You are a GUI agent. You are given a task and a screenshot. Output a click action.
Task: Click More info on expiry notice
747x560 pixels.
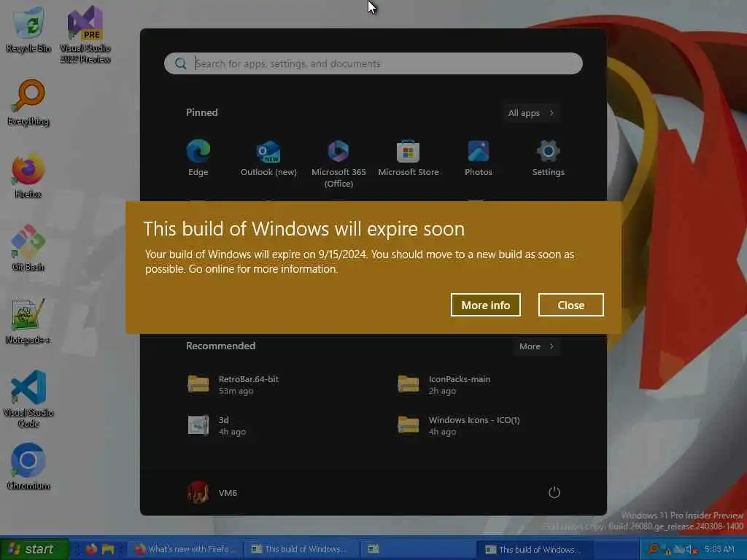(485, 305)
